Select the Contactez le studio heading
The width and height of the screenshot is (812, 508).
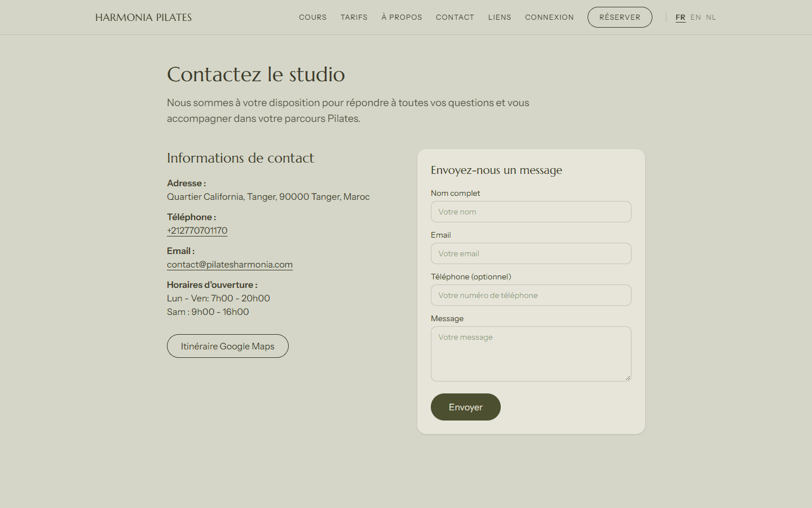(x=256, y=75)
